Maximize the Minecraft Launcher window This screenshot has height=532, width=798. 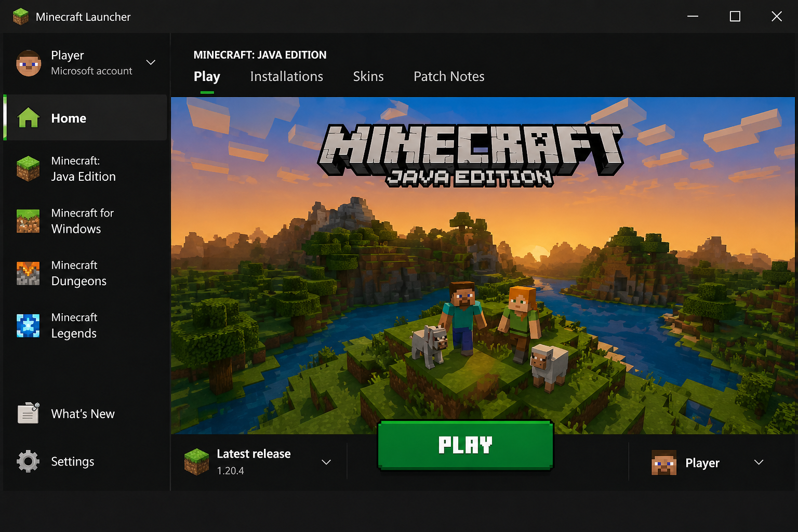(735, 17)
